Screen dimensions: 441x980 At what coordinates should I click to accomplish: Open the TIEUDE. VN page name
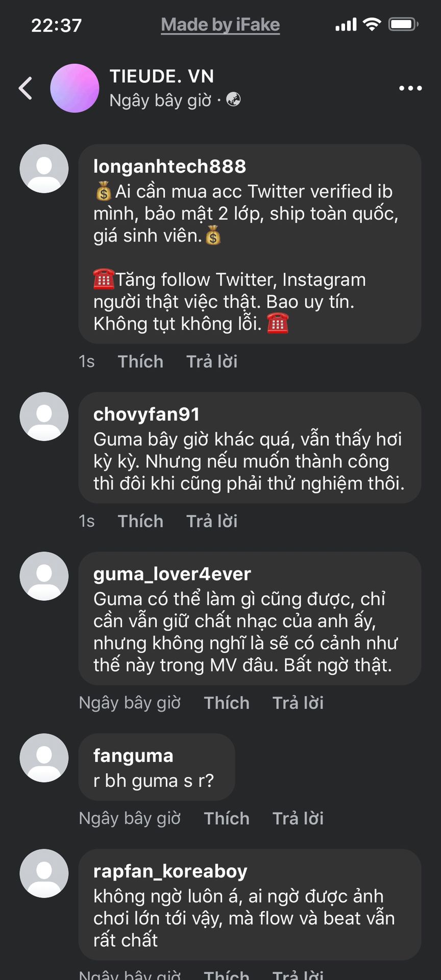coord(162,77)
